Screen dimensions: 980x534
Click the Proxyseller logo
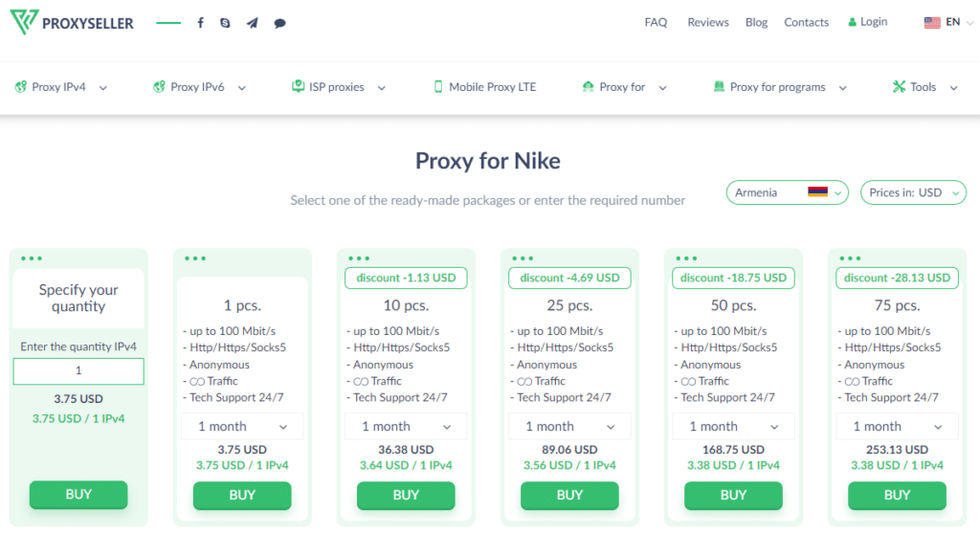pyautogui.click(x=72, y=23)
